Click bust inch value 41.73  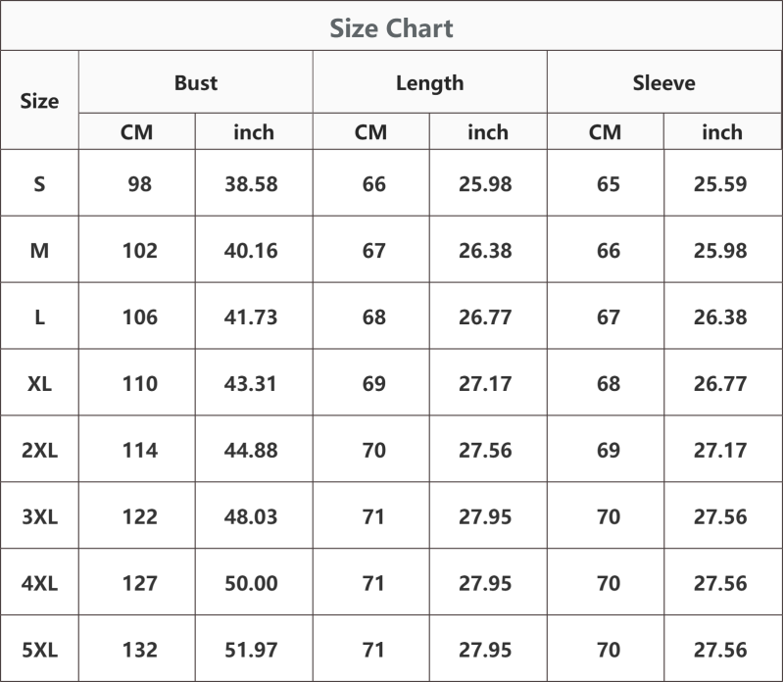(251, 317)
